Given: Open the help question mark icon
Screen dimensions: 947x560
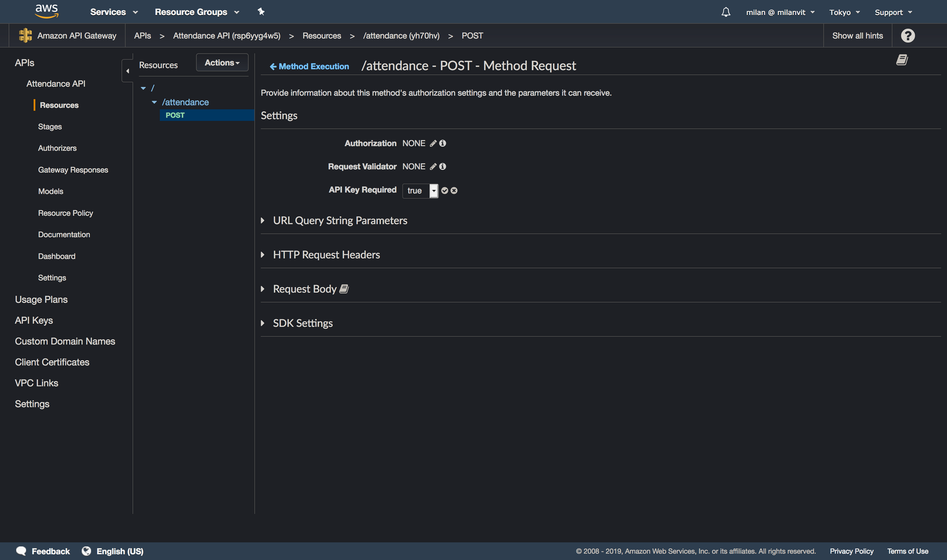Looking at the screenshot, I should point(908,36).
